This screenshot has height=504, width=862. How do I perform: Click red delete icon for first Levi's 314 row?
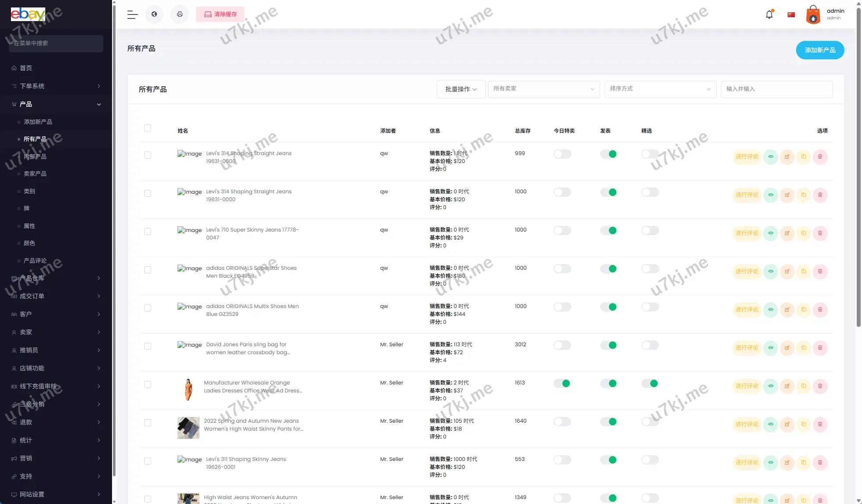(820, 157)
